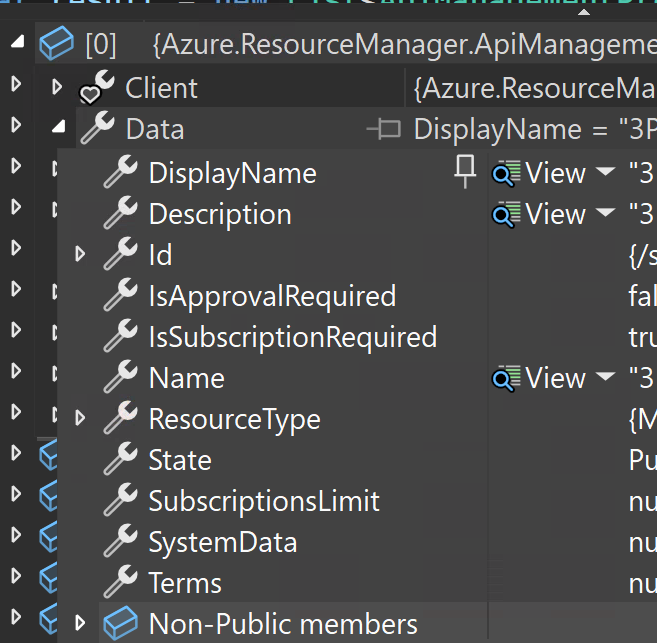This screenshot has width=657, height=643.
Task: Click the wrench icon beside Terms
Action: click(120, 581)
